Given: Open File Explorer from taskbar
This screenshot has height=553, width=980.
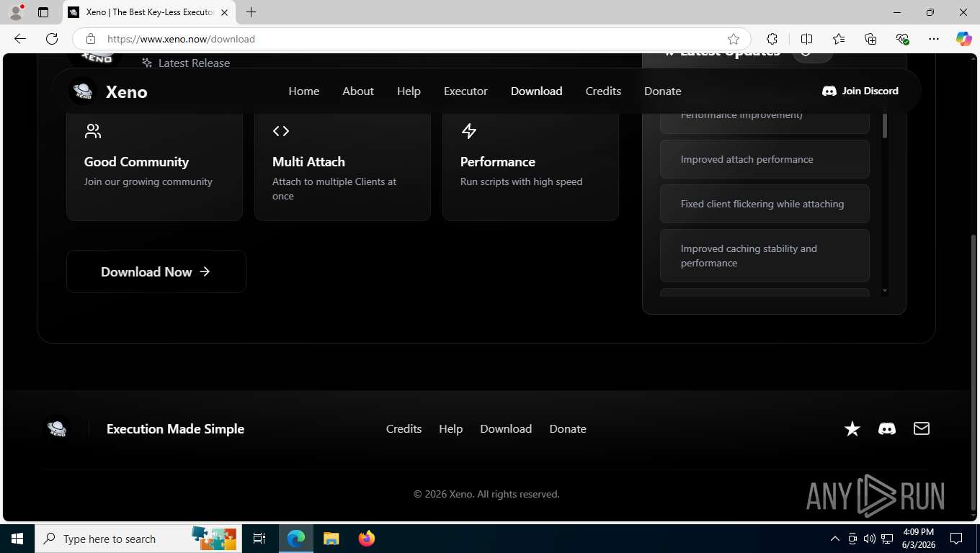Looking at the screenshot, I should (x=331, y=539).
